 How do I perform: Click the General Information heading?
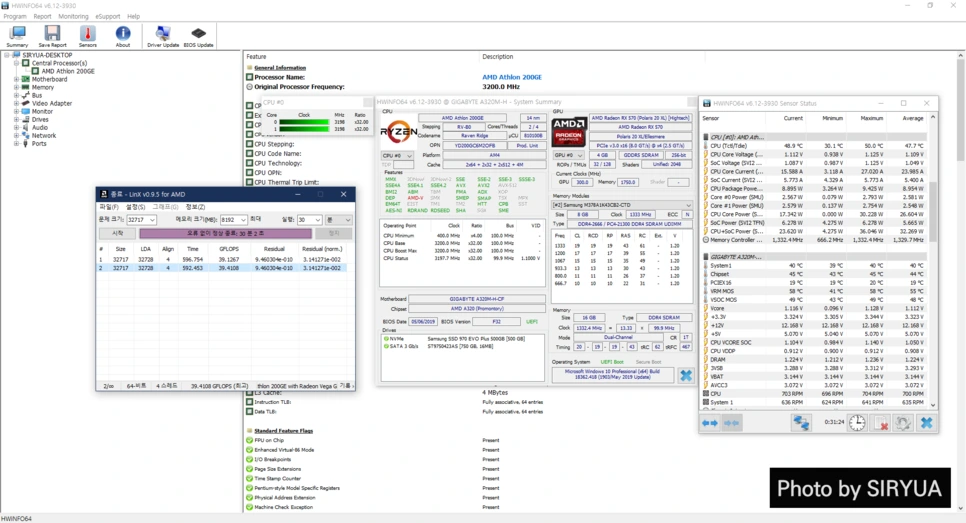click(280, 68)
